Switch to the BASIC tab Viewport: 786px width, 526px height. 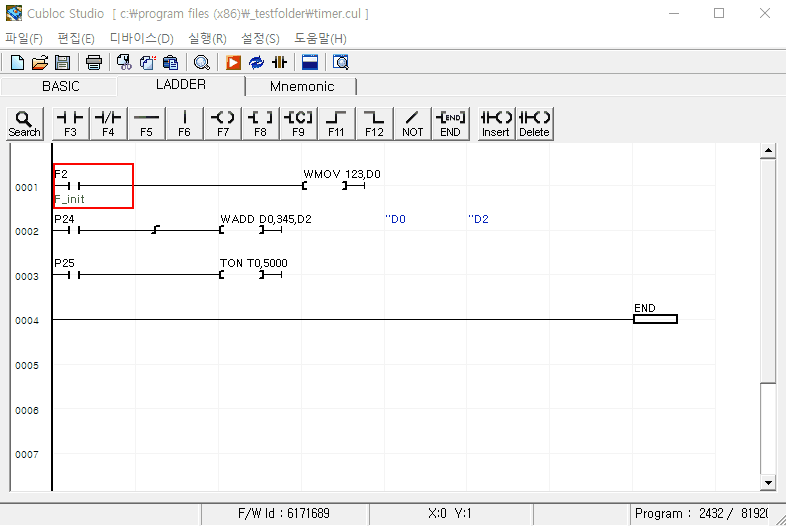[x=60, y=87]
